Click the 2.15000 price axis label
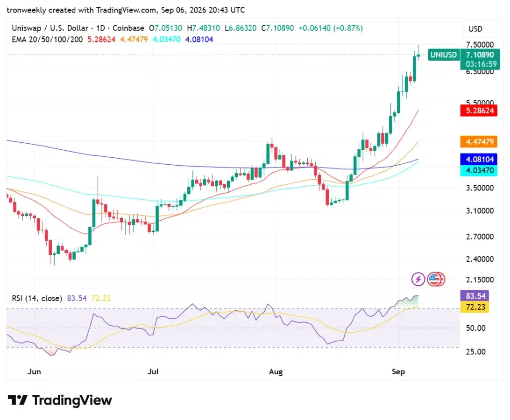 (x=480, y=280)
